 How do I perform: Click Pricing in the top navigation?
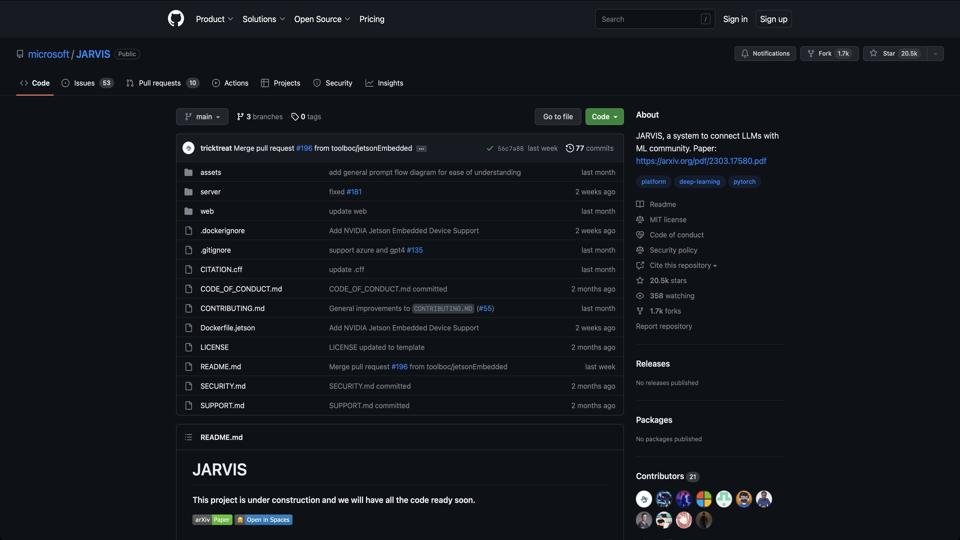371,19
